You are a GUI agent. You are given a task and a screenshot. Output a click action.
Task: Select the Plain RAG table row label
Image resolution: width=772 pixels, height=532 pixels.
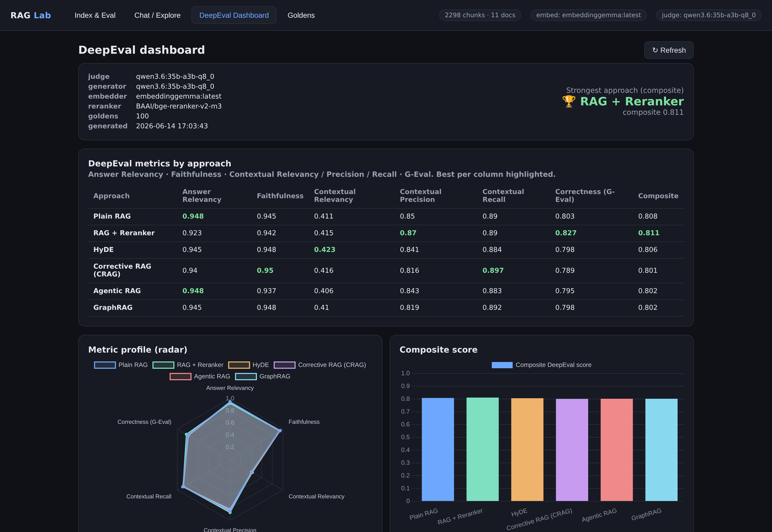coord(112,216)
